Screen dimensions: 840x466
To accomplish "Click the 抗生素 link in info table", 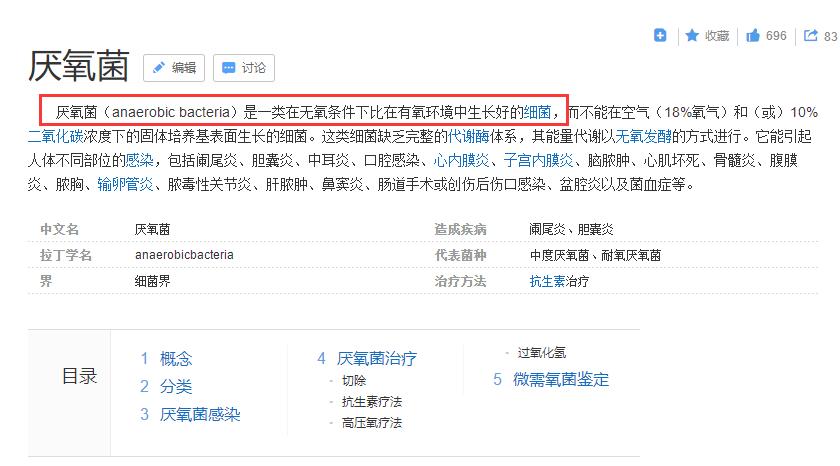I will 547,281.
